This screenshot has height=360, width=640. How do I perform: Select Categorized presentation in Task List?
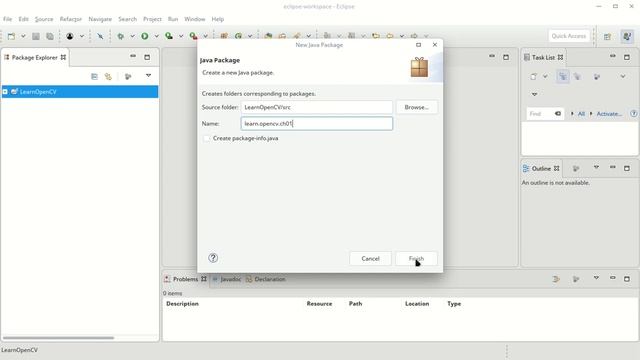tap(563, 76)
